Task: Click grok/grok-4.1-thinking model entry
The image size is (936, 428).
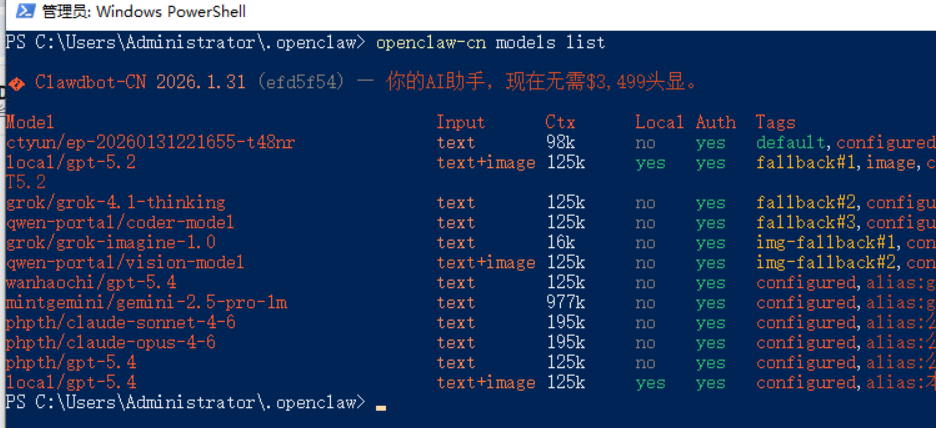Action: [x=116, y=203]
